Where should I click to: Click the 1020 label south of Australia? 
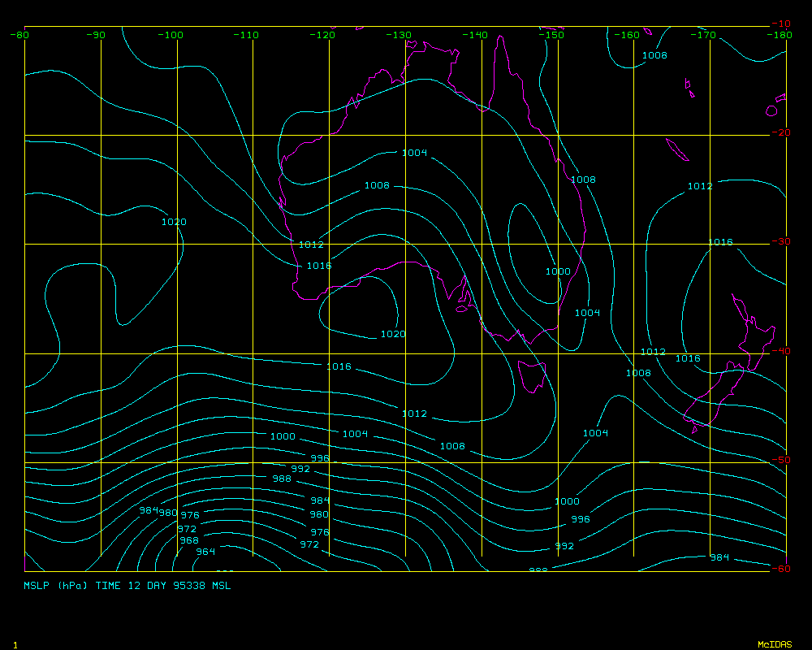point(393,334)
